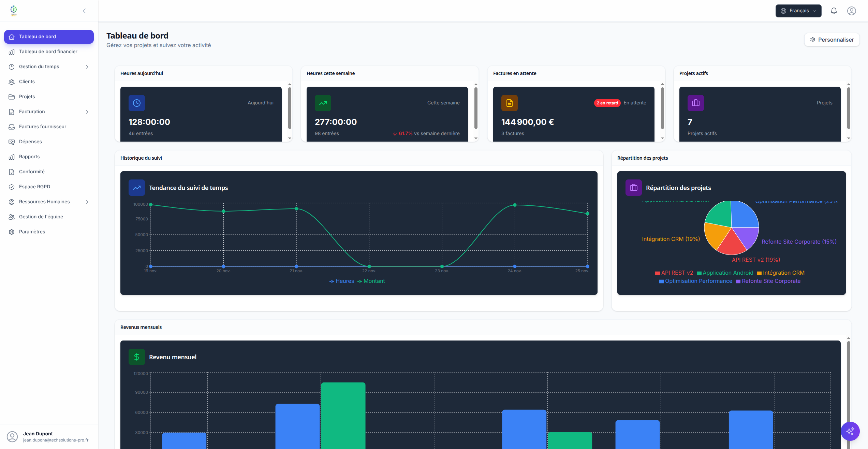
Task: Select Tableau de bord financier menu item
Action: point(48,52)
